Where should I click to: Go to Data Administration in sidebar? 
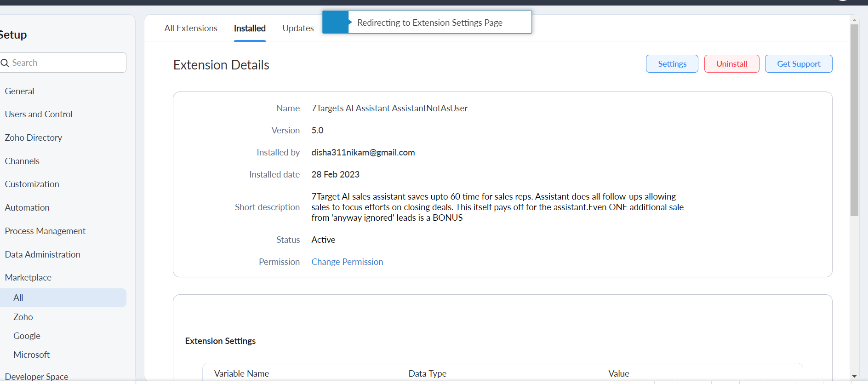coord(42,255)
